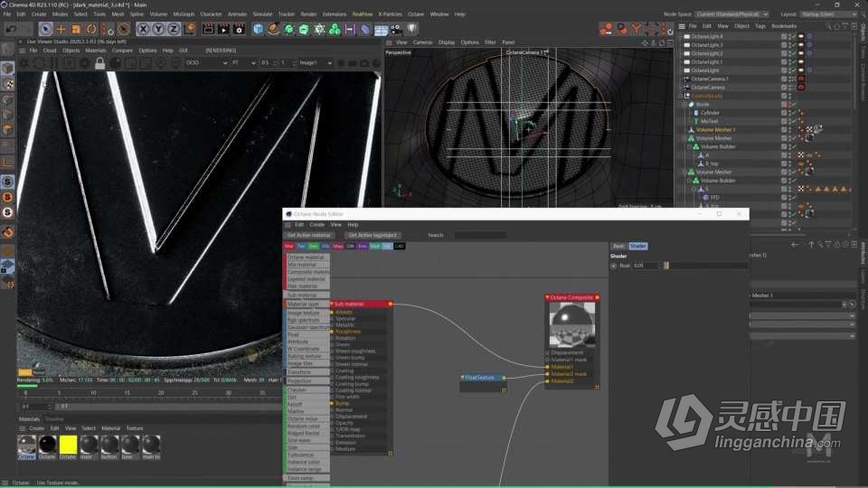The image size is (868, 488).
Task: Click Render View clapperboard icon
Action: pos(208,29)
